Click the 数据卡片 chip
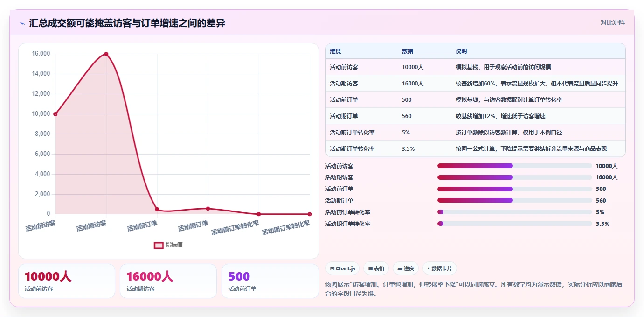Viewport: 644px width, 317px height. (440, 268)
